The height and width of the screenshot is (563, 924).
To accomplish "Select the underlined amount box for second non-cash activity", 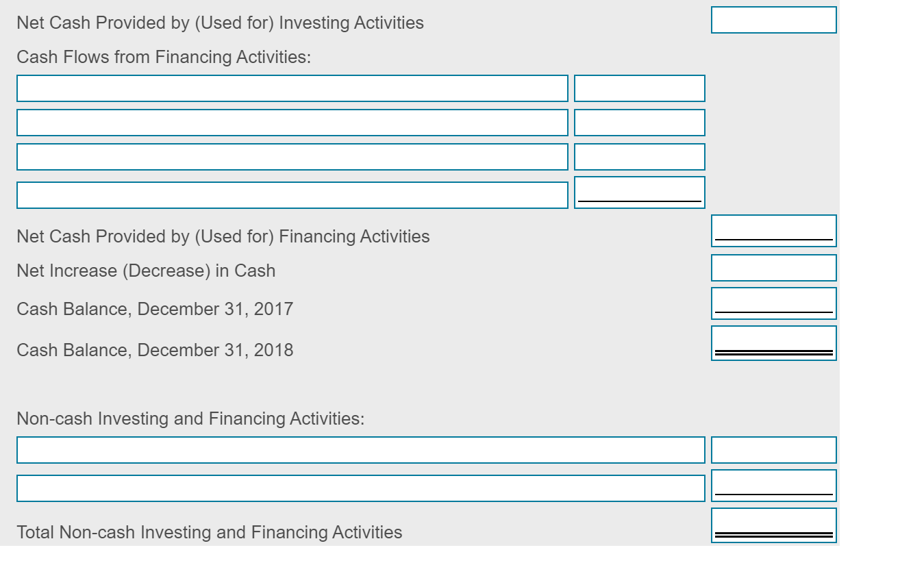I will point(774,486).
